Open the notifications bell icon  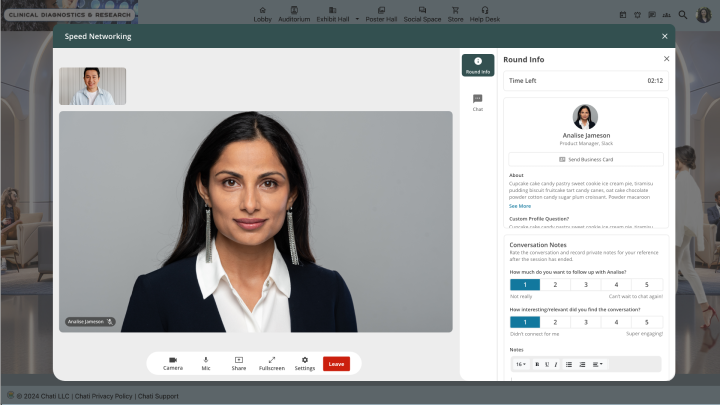click(637, 15)
